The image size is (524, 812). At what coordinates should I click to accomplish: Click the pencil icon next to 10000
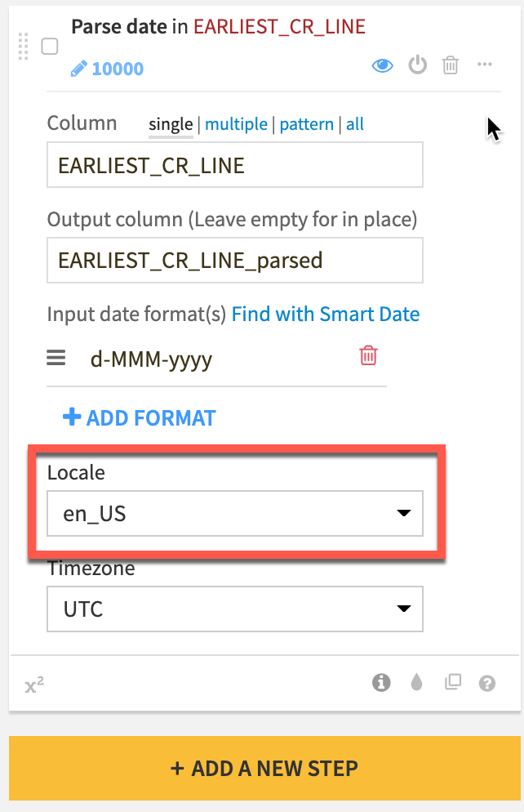[x=78, y=69]
